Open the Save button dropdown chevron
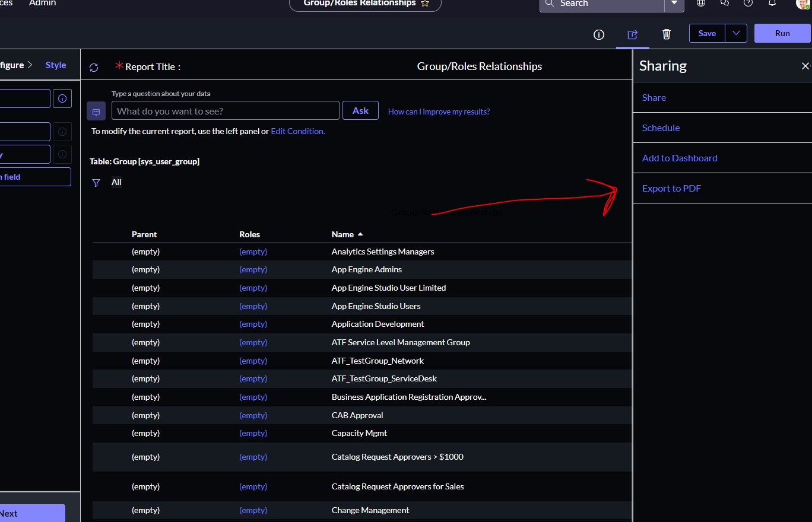This screenshot has height=522, width=812. [x=736, y=33]
